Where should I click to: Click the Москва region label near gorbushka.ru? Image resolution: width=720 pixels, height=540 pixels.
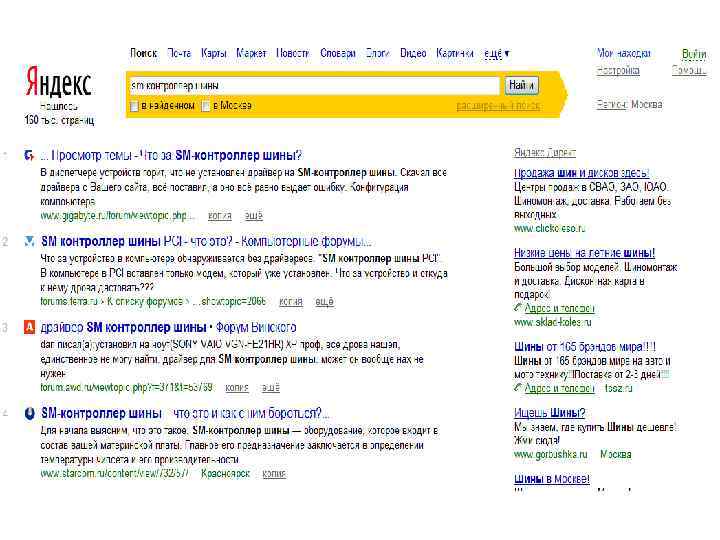[616, 454]
